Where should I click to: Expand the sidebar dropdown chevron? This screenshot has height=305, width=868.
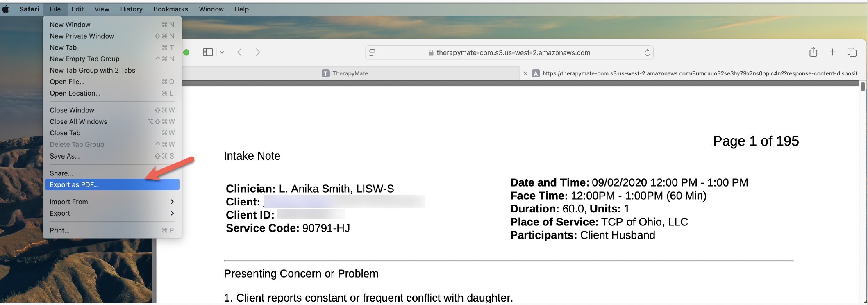click(x=222, y=52)
